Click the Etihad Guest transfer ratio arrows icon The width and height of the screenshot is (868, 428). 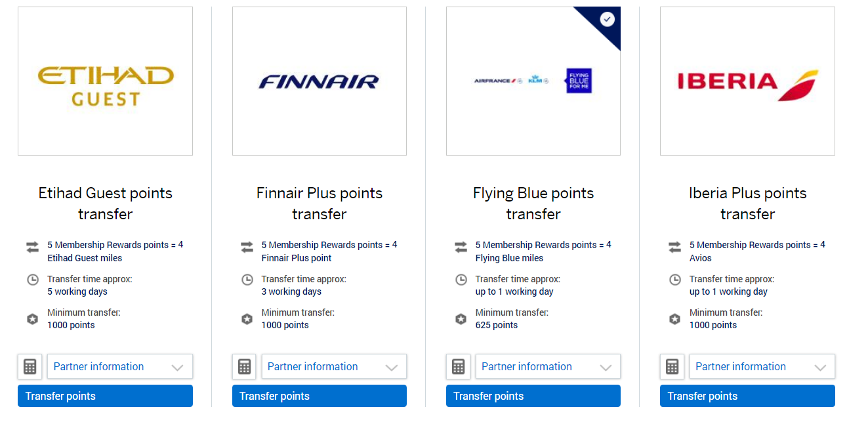pos(33,247)
